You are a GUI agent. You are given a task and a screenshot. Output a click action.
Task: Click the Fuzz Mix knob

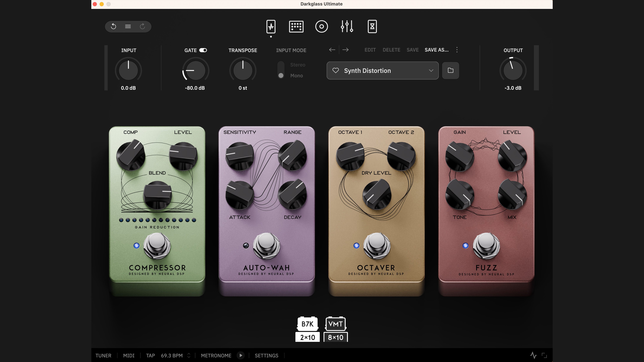click(x=512, y=195)
